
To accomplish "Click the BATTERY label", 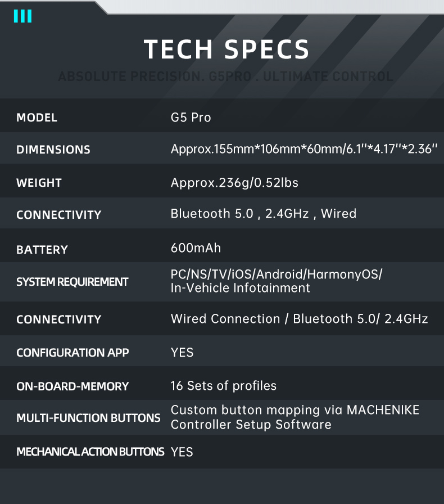I will coord(42,250).
